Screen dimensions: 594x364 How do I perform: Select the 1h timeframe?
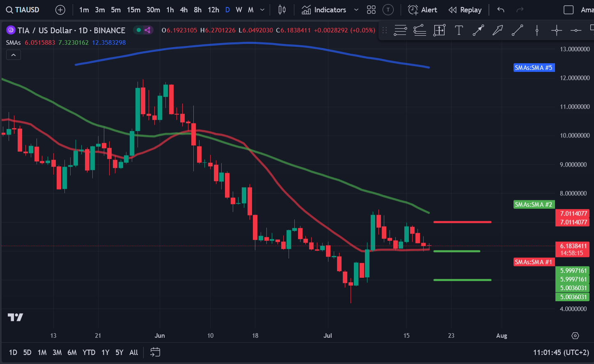tap(170, 10)
